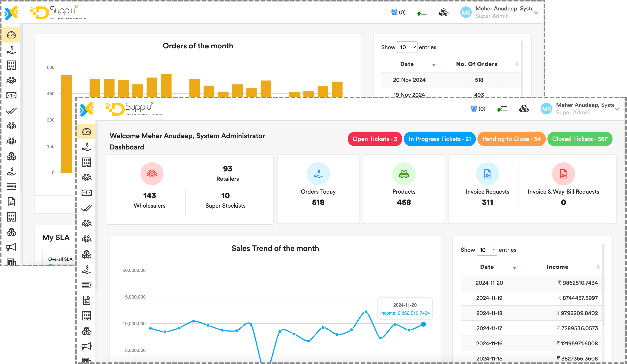The width and height of the screenshot is (627, 364).
Task: Sort by Date column in Income table
Action: coord(487,267)
